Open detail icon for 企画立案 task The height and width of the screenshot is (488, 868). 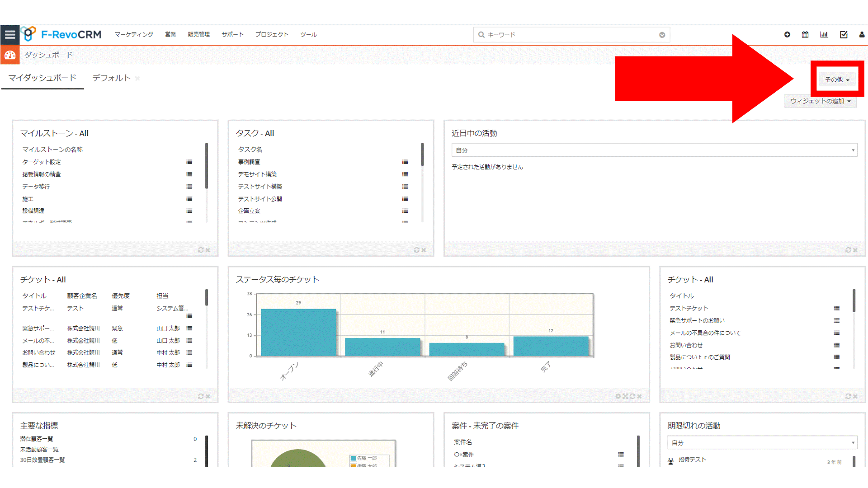tap(405, 211)
